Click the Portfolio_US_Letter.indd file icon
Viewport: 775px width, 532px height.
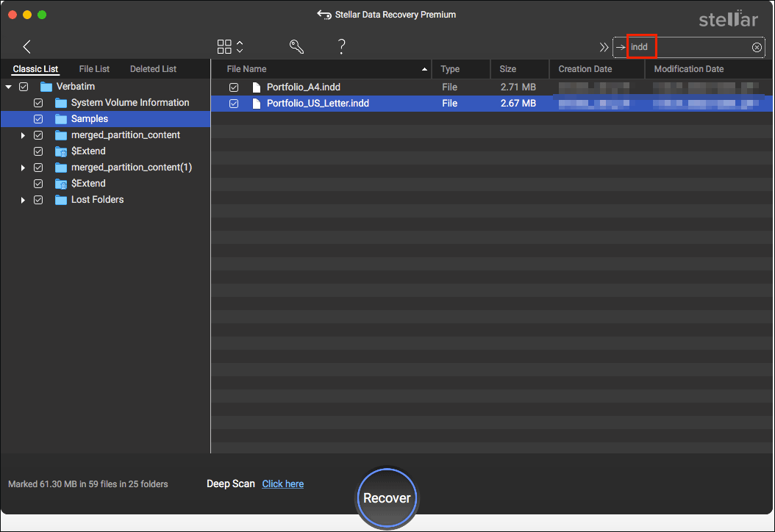(256, 104)
